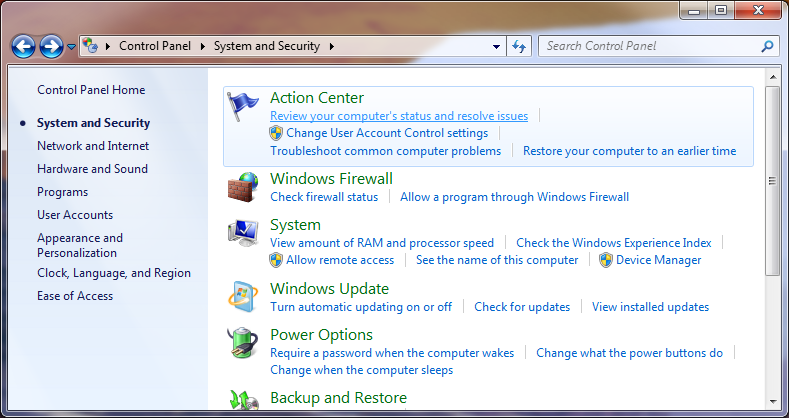Open the Action Center heading
The image size is (789, 418).
pos(317,98)
